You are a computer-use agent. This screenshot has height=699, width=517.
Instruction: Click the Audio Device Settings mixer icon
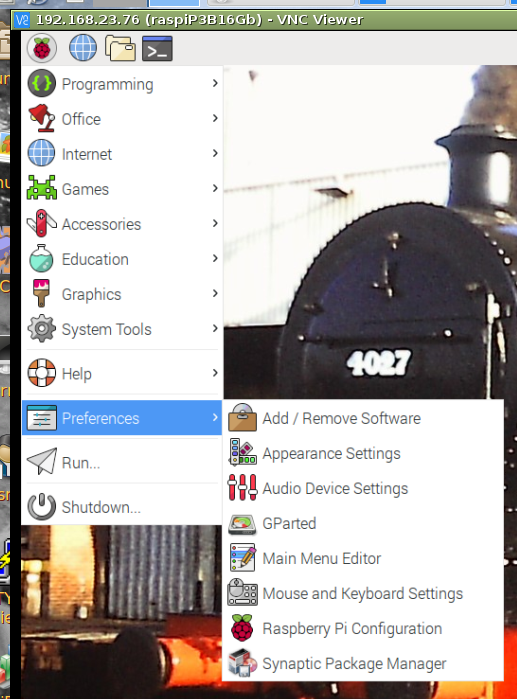(x=242, y=487)
